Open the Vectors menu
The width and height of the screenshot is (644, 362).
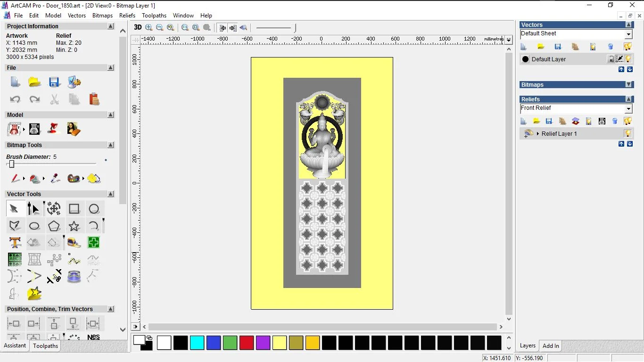[x=77, y=15]
